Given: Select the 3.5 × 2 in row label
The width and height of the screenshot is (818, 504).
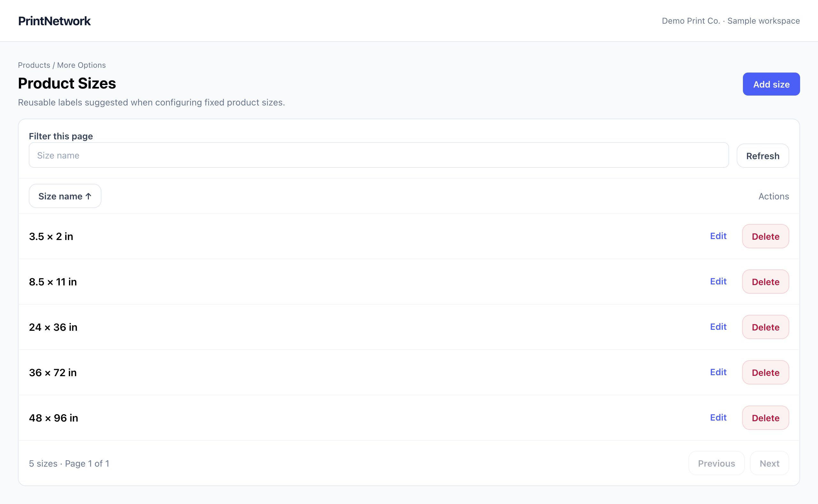Looking at the screenshot, I should point(51,236).
